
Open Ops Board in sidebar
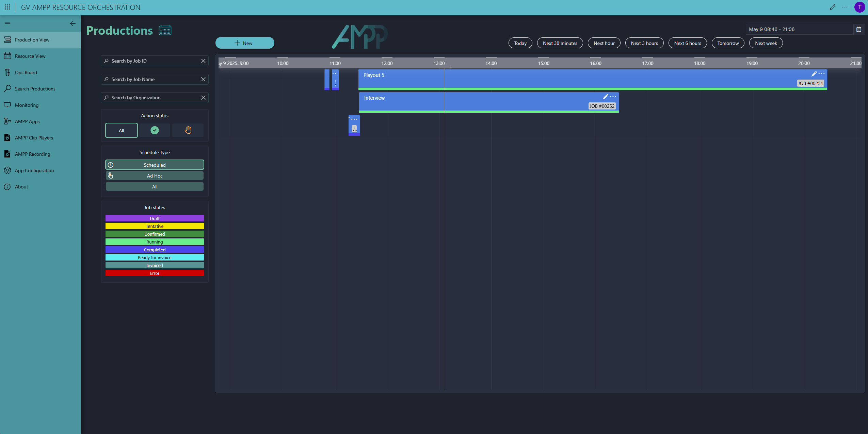(x=41, y=72)
